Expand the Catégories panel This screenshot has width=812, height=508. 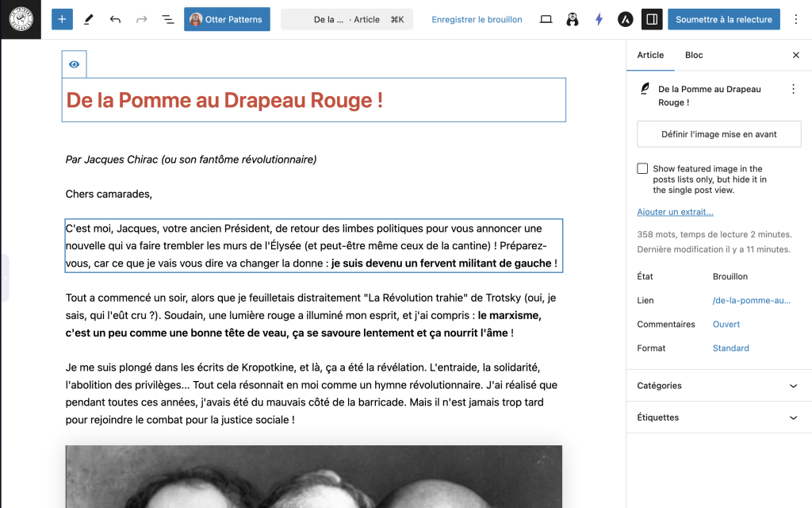718,386
